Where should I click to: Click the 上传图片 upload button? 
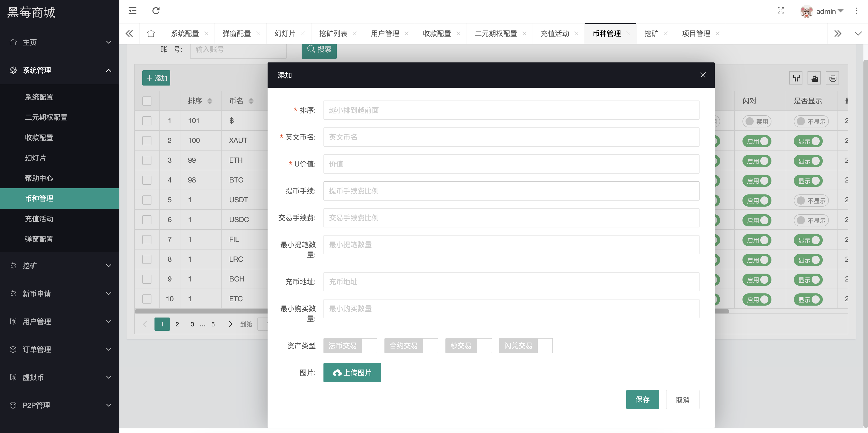pos(352,372)
